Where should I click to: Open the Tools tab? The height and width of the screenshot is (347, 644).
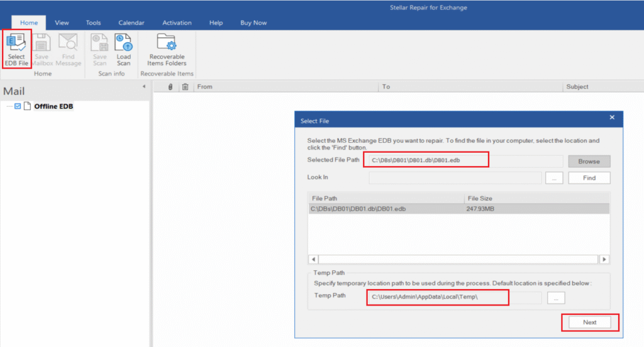click(x=93, y=23)
